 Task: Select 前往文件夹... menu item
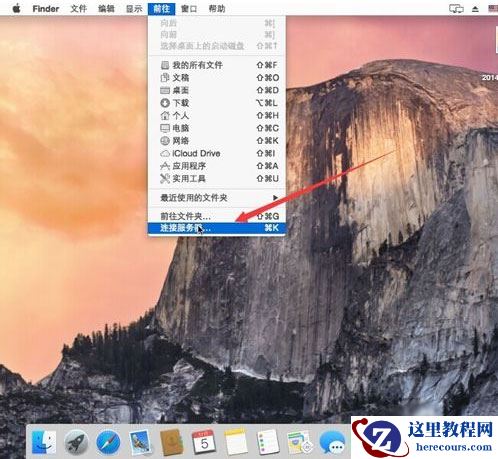point(217,216)
